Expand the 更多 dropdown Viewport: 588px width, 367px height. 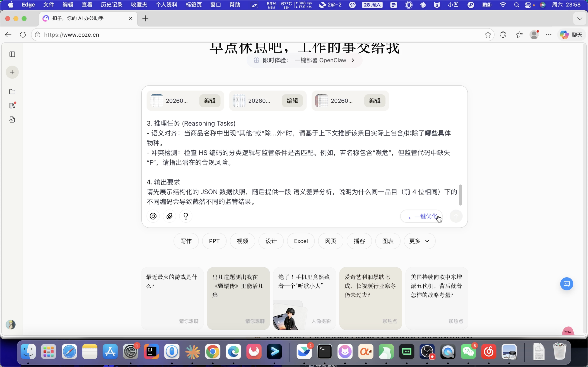coord(419,241)
